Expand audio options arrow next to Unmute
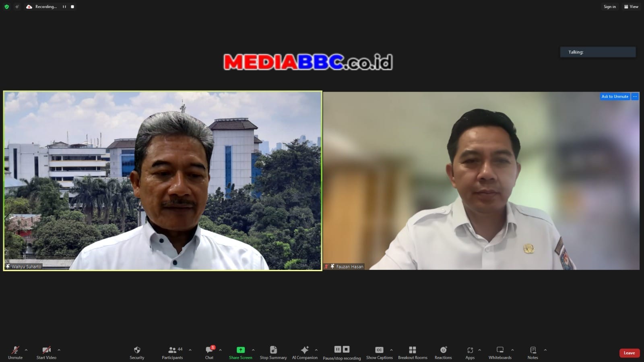The image size is (644, 362). [26, 350]
